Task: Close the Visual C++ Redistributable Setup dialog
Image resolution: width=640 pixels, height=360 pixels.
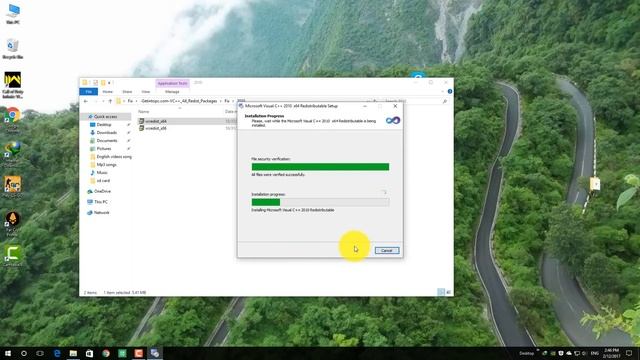Action: (x=395, y=106)
